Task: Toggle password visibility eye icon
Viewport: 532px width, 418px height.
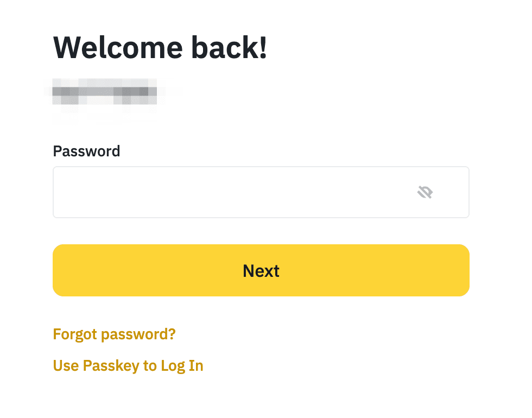Action: 425,192
